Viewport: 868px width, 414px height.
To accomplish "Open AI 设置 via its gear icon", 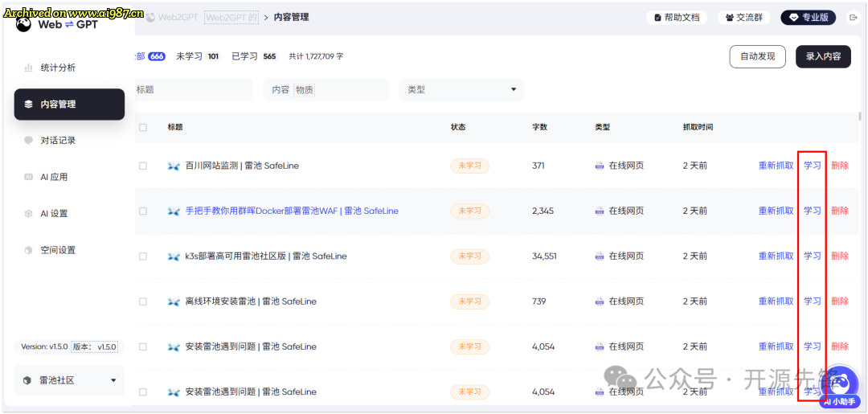I will (28, 214).
